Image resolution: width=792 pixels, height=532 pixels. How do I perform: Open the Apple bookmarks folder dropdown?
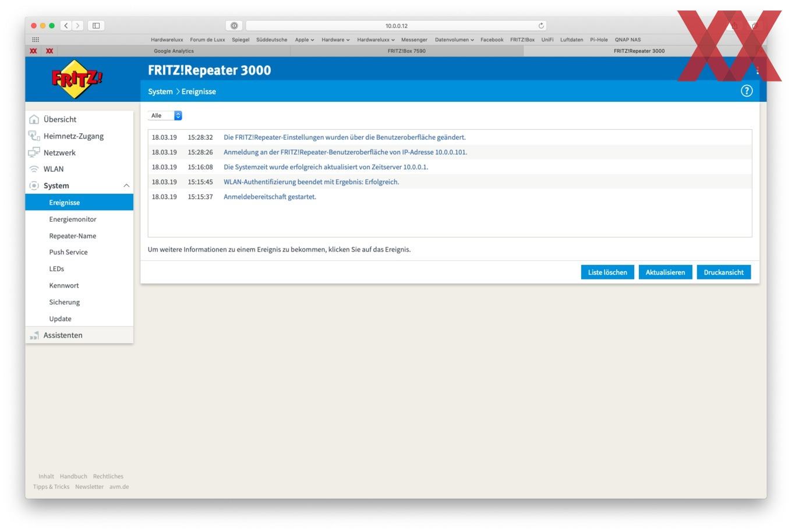click(305, 40)
